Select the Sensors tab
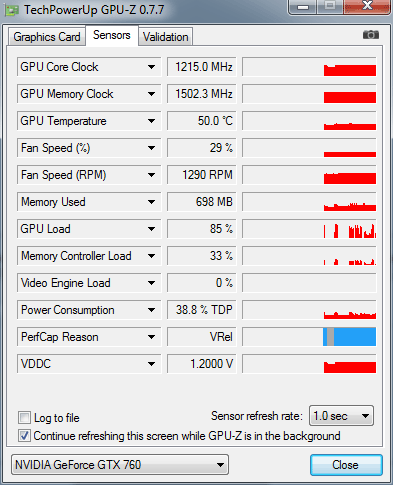Screen dimensions: 393x485 pyautogui.click(x=112, y=35)
